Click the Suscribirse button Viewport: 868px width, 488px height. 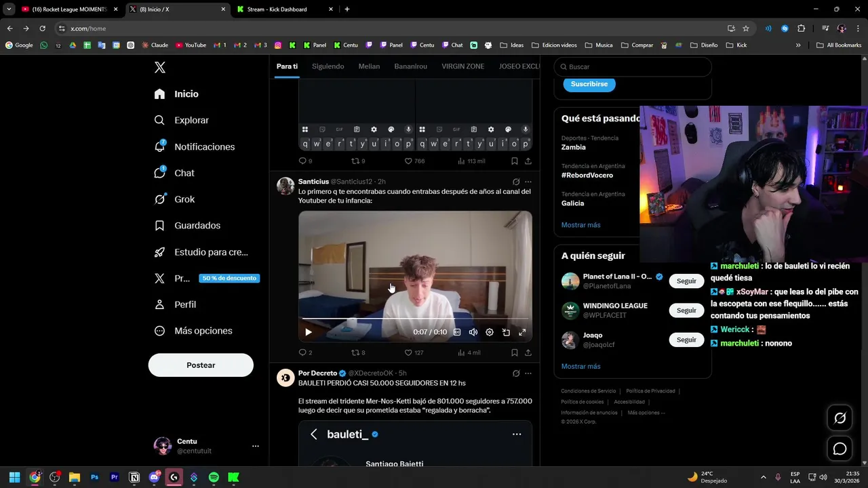point(589,84)
